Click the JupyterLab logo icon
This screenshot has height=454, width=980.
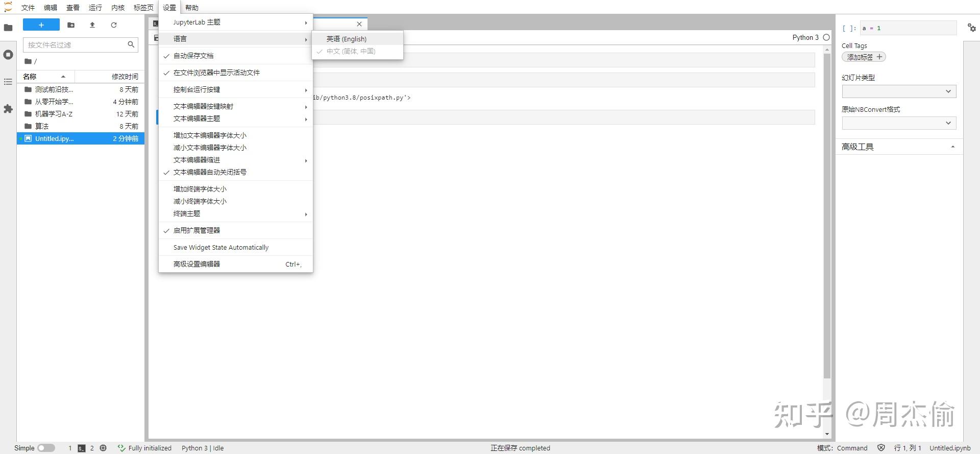coord(8,7)
